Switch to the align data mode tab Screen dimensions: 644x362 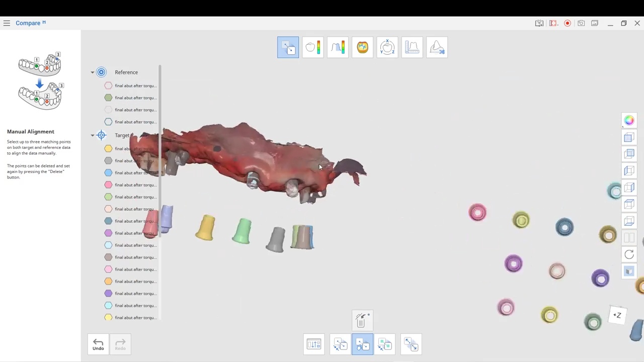point(288,47)
